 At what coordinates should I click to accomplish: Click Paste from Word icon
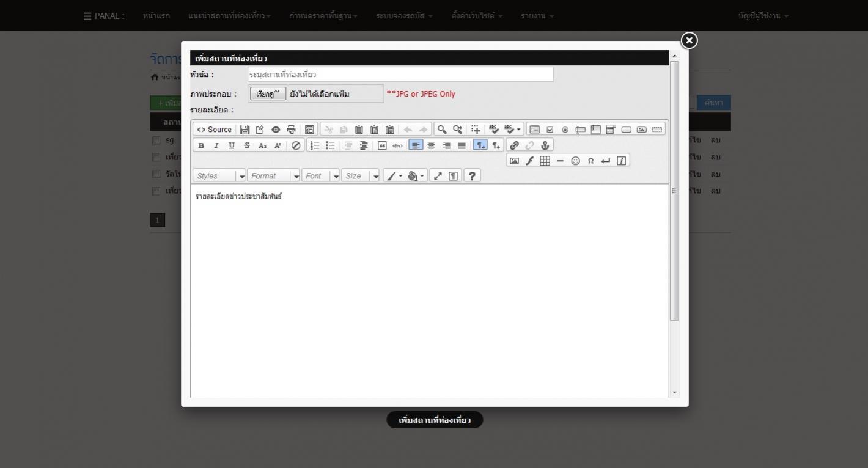(x=389, y=130)
